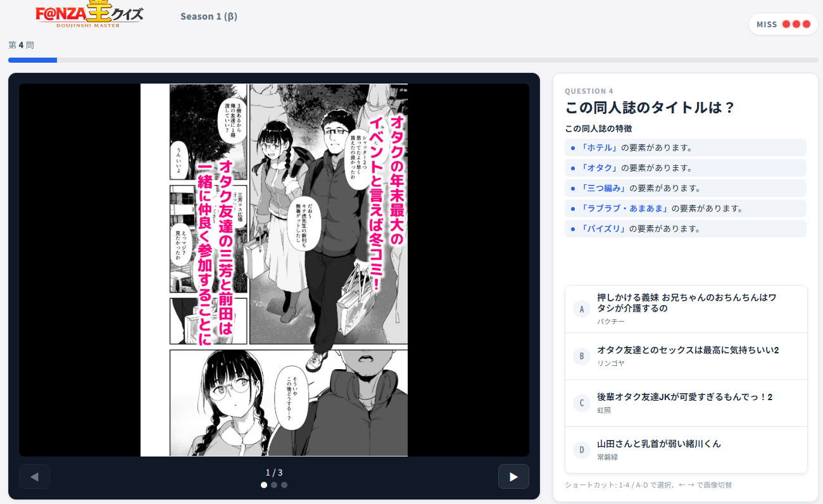Choose answer A badge icon
Image resolution: width=823 pixels, height=504 pixels.
(x=582, y=309)
